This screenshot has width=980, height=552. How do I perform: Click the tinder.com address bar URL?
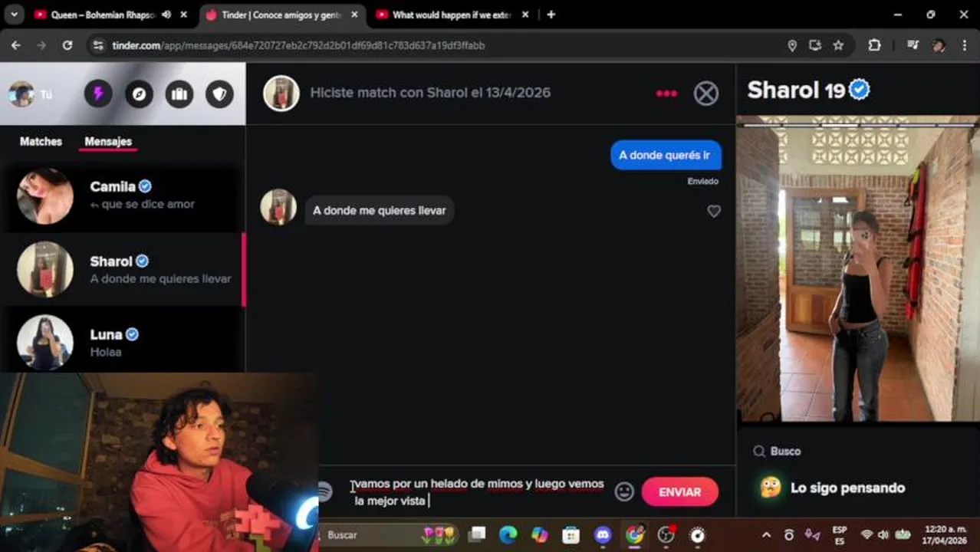coord(298,45)
